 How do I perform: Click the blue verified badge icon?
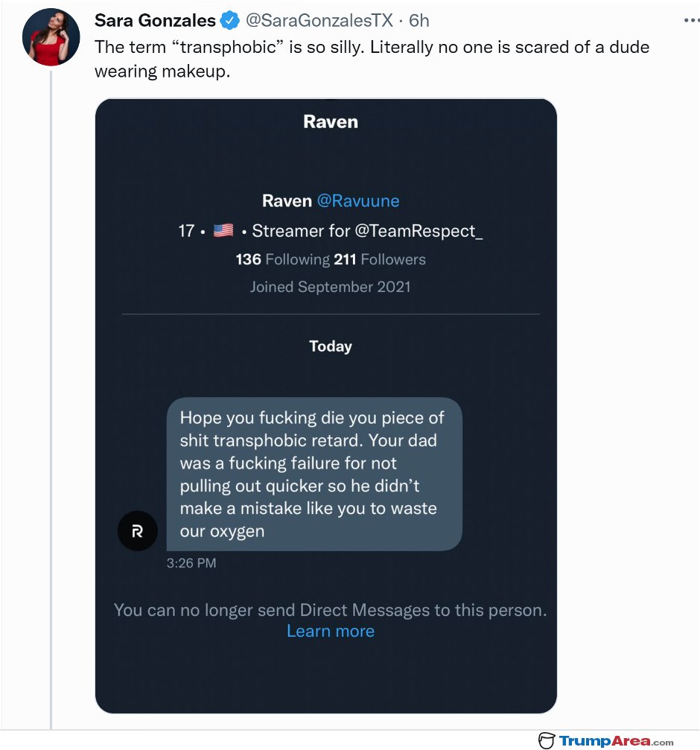pos(230,21)
